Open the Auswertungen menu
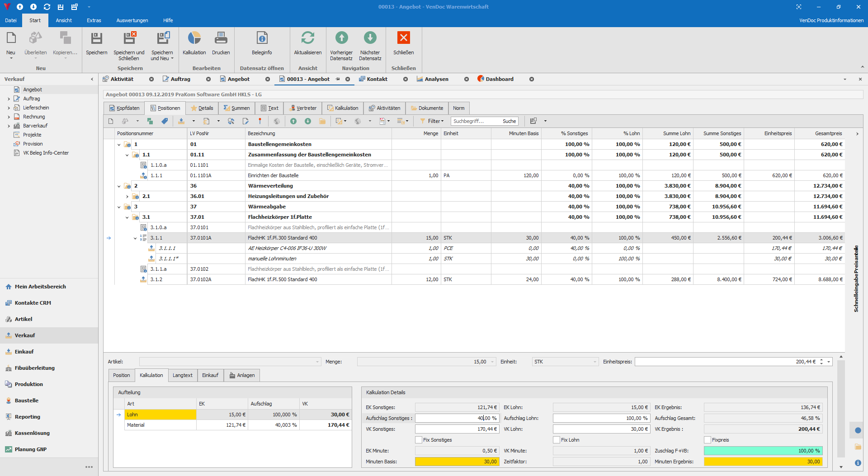Screen dimensions: 868x476 tap(132, 20)
